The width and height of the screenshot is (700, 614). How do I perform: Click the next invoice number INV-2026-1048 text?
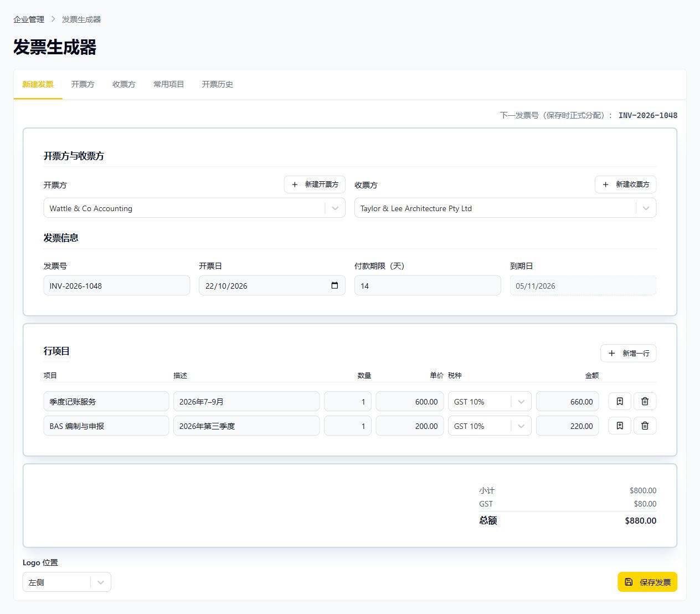pos(648,115)
